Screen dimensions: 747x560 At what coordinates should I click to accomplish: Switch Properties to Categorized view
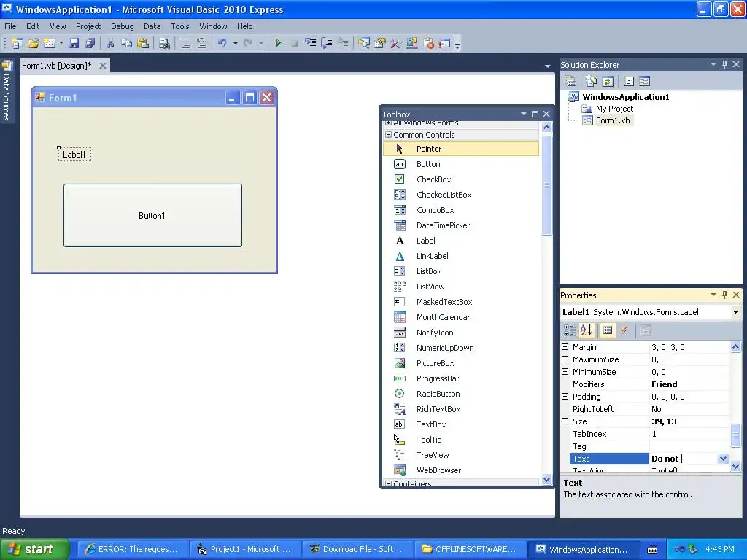click(570, 330)
